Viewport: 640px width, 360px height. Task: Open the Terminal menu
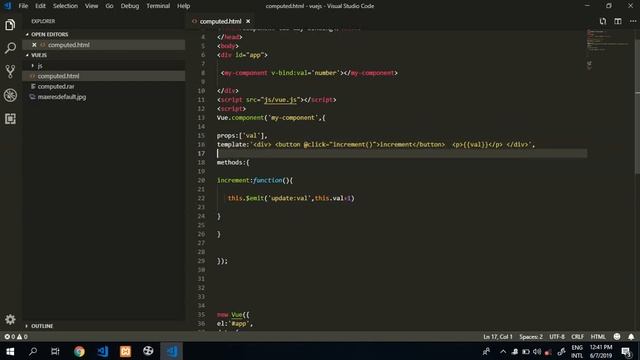pyautogui.click(x=158, y=6)
